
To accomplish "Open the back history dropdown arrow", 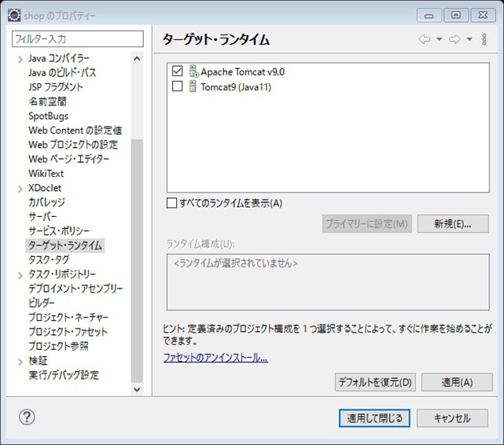I will [439, 39].
